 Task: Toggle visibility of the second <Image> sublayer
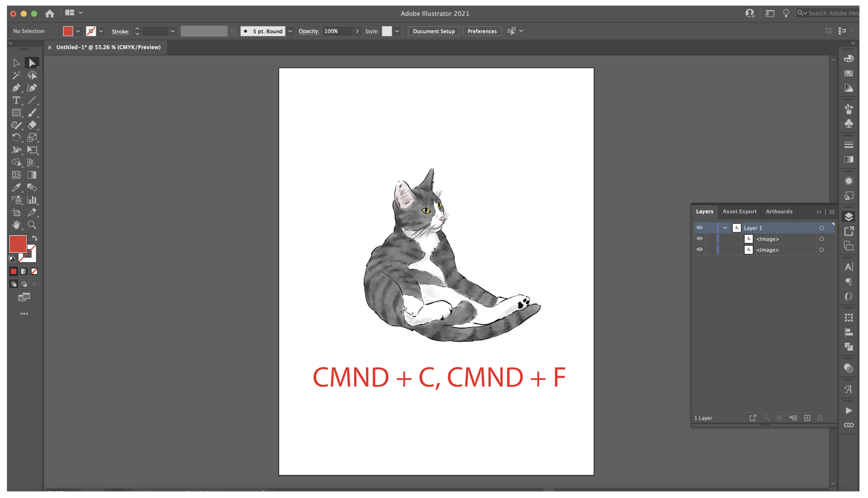tap(699, 250)
